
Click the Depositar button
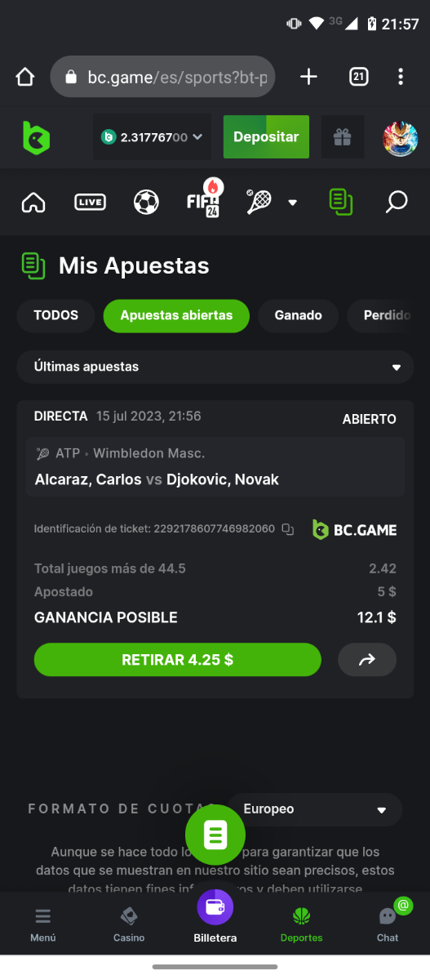(x=266, y=137)
